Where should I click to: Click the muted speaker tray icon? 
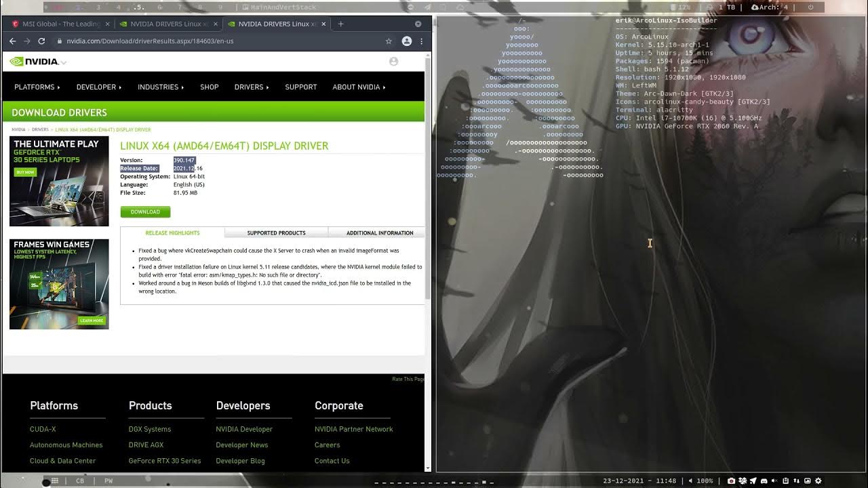click(x=774, y=481)
